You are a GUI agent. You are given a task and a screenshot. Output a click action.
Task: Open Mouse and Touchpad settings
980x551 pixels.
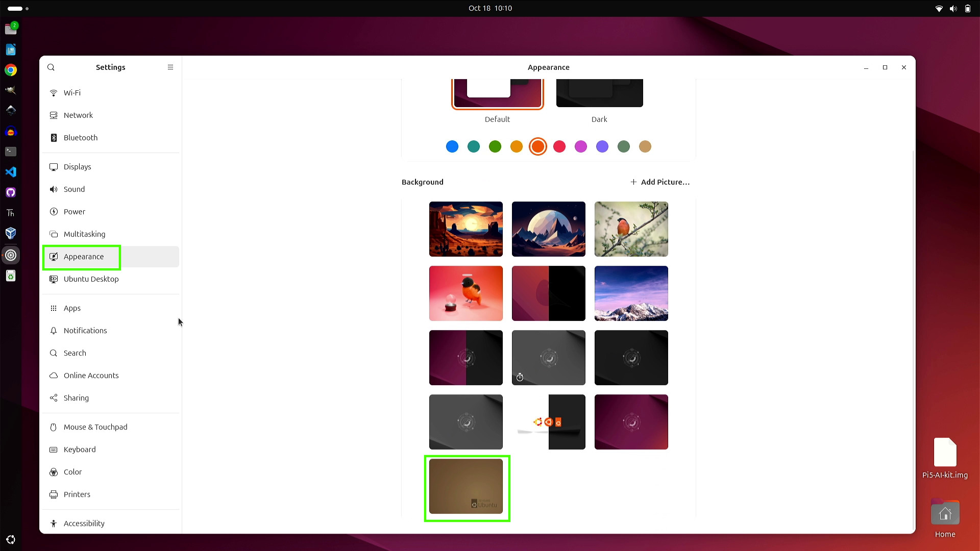pyautogui.click(x=95, y=427)
